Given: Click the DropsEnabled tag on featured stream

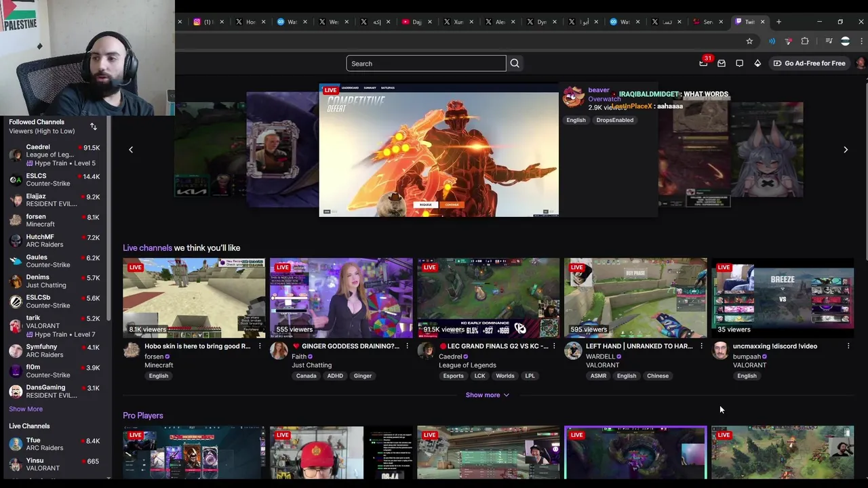Looking at the screenshot, I should [x=615, y=120].
